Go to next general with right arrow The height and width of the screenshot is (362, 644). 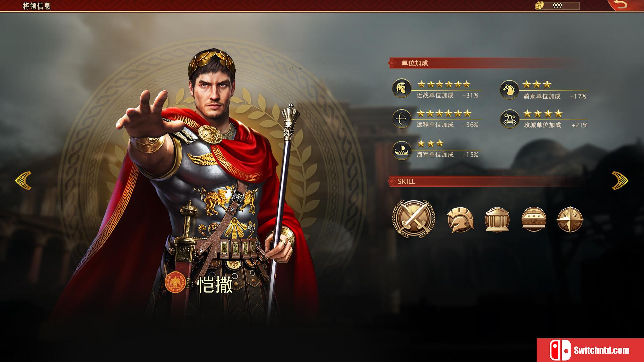(x=620, y=181)
